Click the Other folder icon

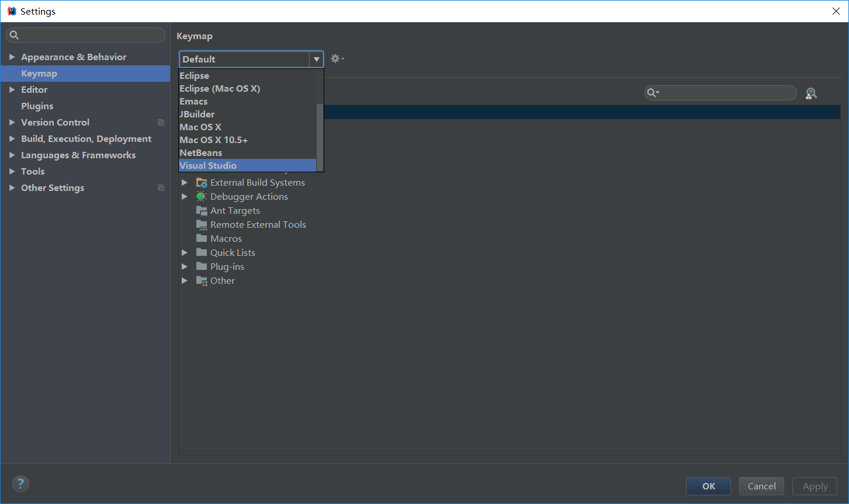coord(202,281)
